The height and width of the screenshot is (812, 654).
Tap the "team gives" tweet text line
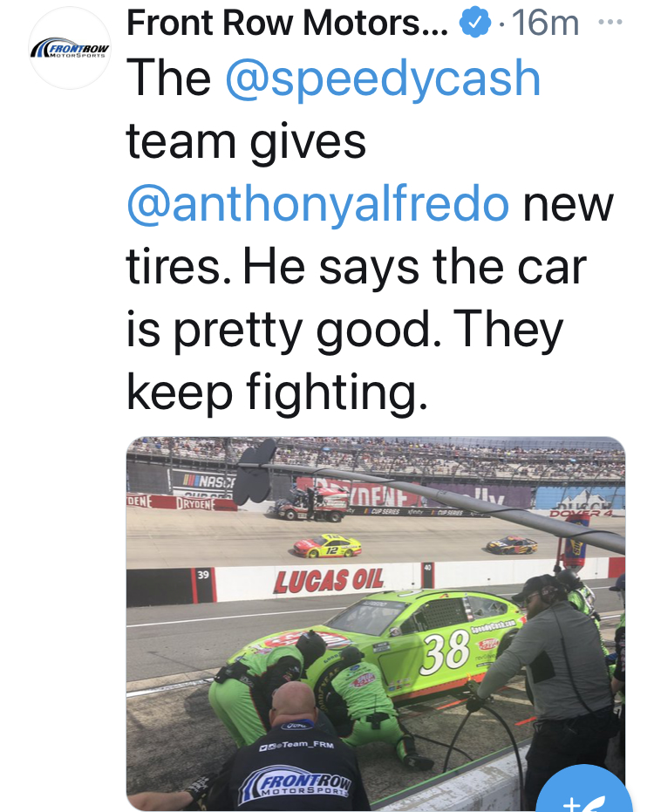[x=246, y=142]
